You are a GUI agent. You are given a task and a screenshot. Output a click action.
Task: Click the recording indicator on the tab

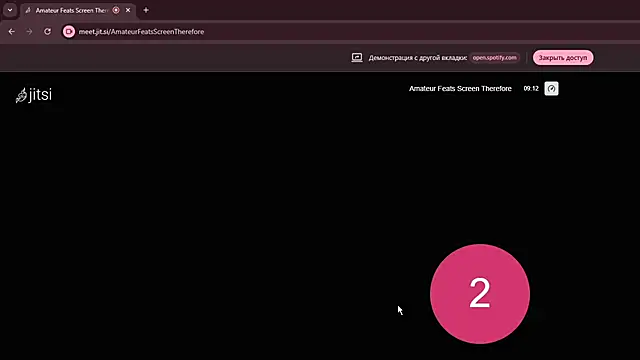point(116,10)
